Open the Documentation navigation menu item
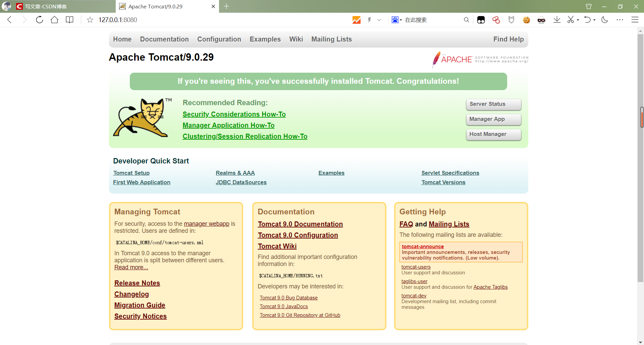 pos(164,39)
